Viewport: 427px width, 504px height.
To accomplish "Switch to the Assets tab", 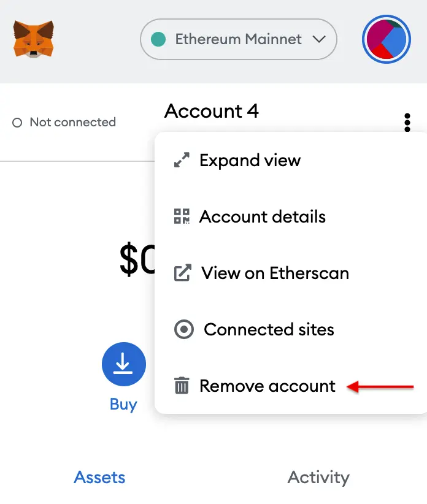I will click(x=99, y=477).
